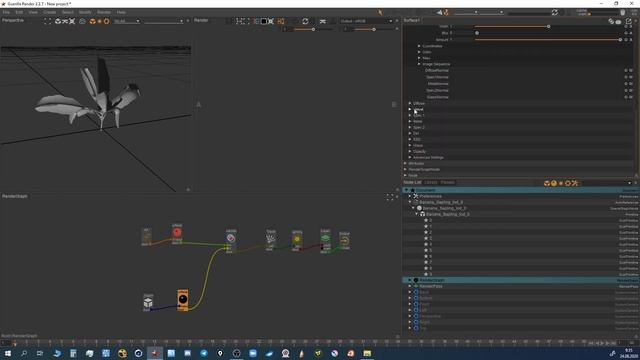640x360 pixels.
Task: Click the orange HD icon in Render toolbar
Action: [x=281, y=21]
